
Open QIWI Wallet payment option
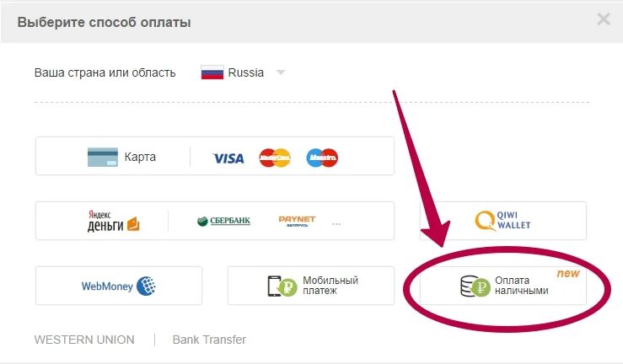click(x=503, y=221)
